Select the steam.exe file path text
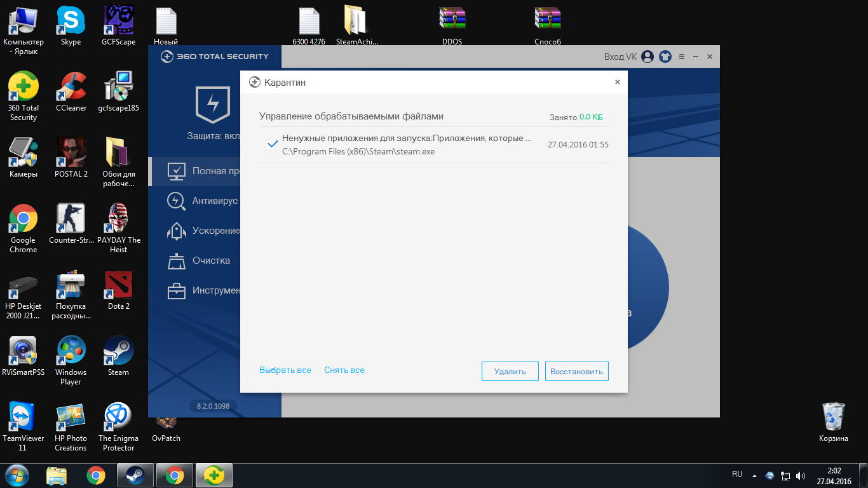The image size is (868, 488). (x=358, y=151)
